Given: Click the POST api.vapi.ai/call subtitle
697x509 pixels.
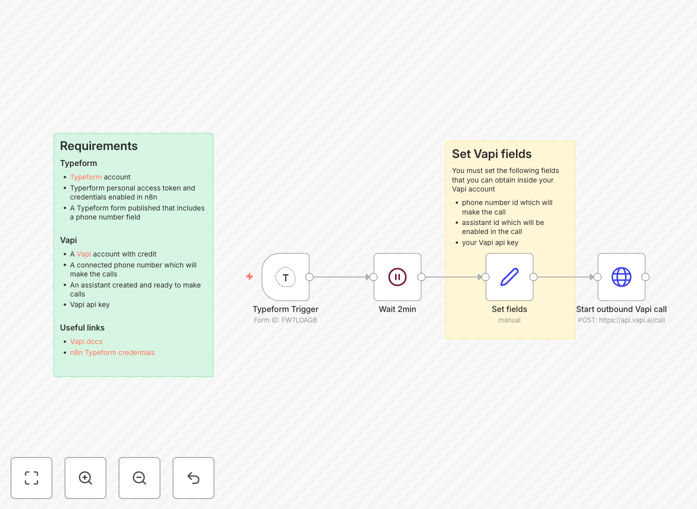Looking at the screenshot, I should [621, 320].
